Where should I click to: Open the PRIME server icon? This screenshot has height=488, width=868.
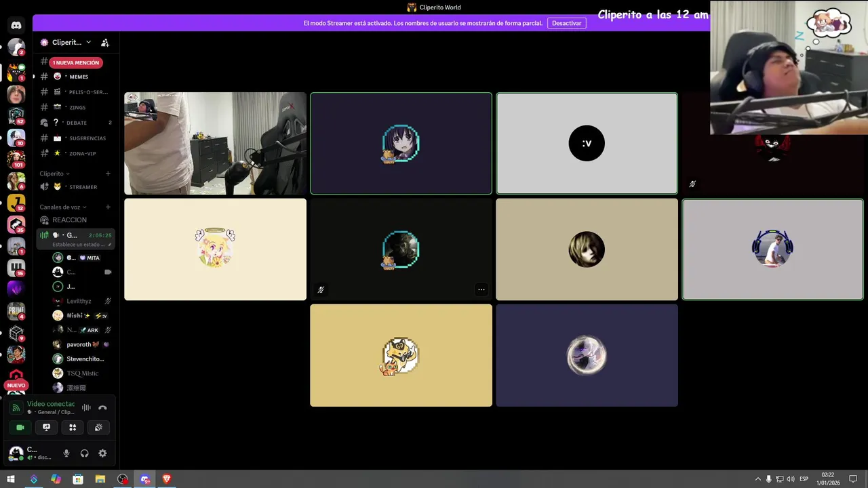(x=16, y=311)
